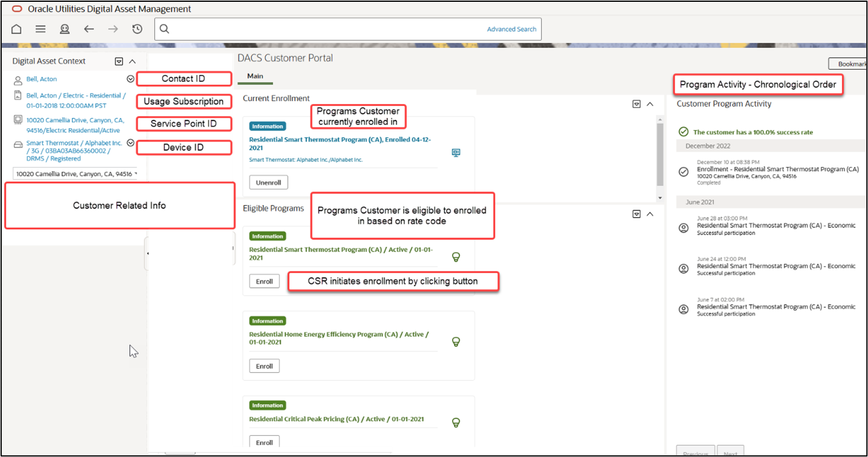Click the search magnifier icon
This screenshot has width=868, height=457.
tap(164, 29)
